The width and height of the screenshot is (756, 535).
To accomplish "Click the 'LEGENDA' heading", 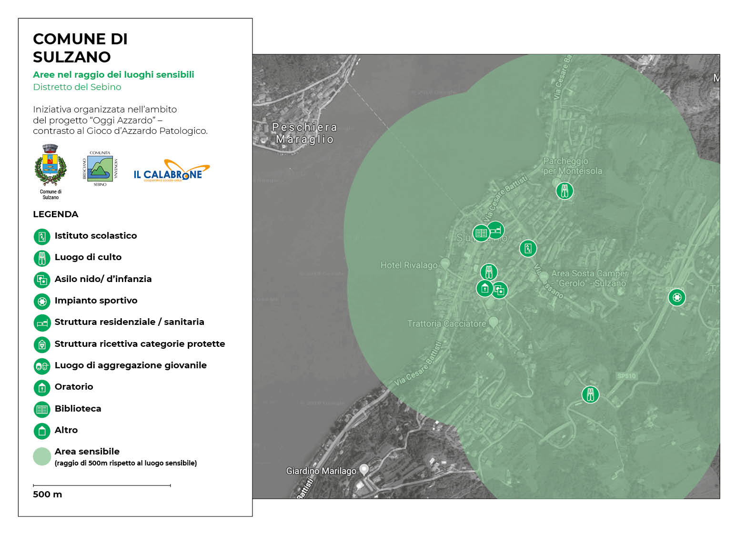I will pyautogui.click(x=55, y=214).
